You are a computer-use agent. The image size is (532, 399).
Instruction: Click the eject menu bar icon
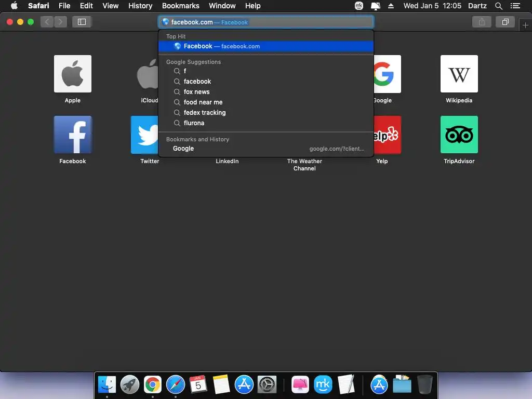391,6
